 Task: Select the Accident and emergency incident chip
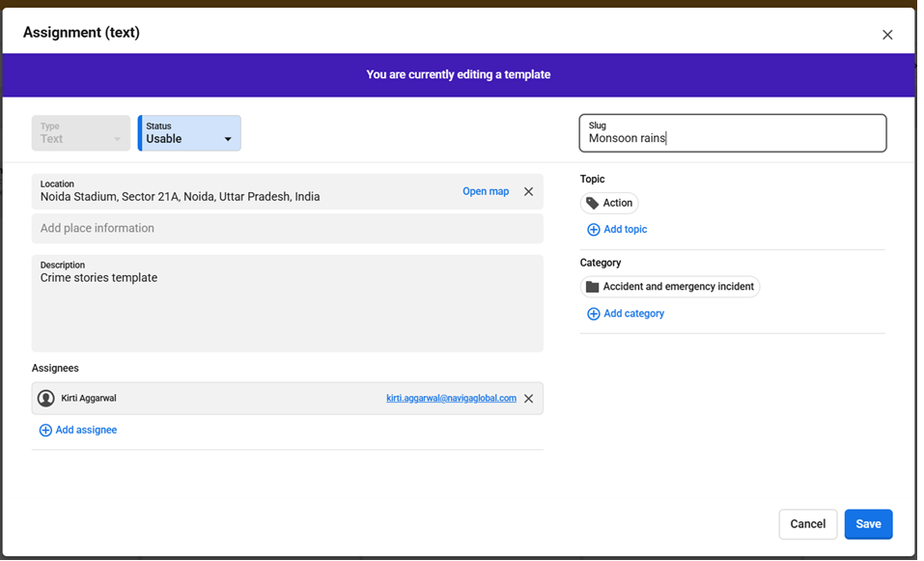pos(680,287)
